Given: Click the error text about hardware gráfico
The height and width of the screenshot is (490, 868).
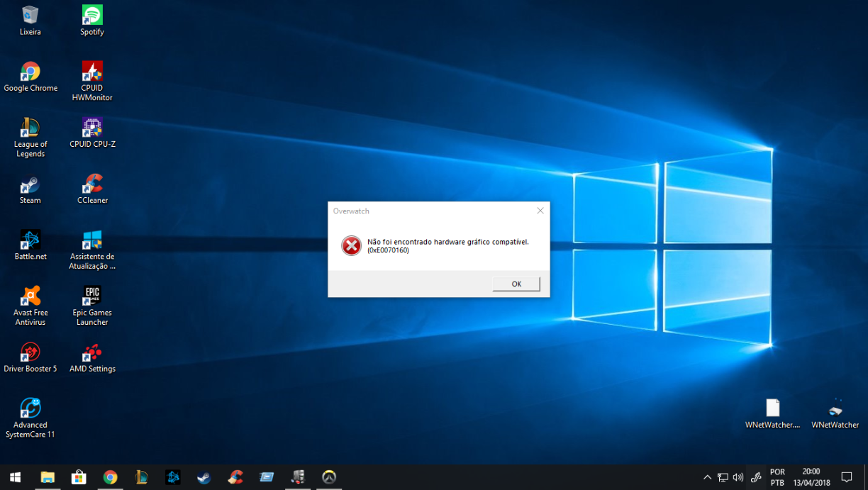Looking at the screenshot, I should point(448,245).
